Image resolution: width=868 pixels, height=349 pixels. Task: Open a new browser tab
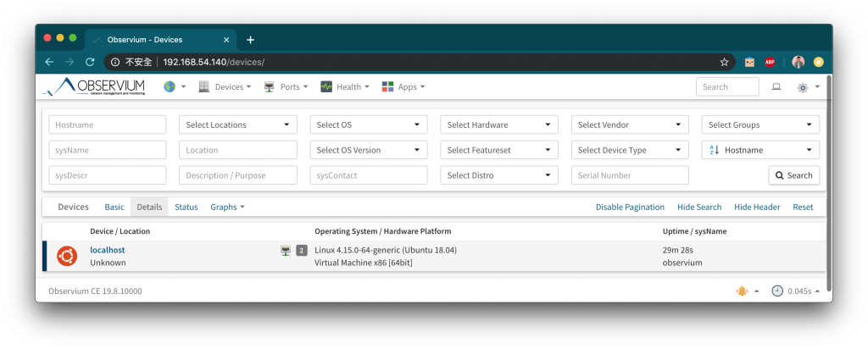coord(250,40)
